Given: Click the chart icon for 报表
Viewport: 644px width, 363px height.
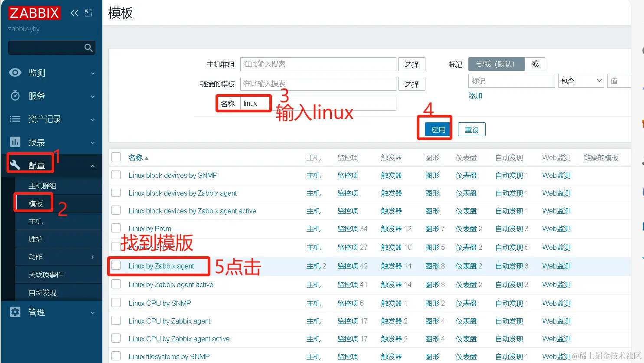Looking at the screenshot, I should (x=15, y=142).
